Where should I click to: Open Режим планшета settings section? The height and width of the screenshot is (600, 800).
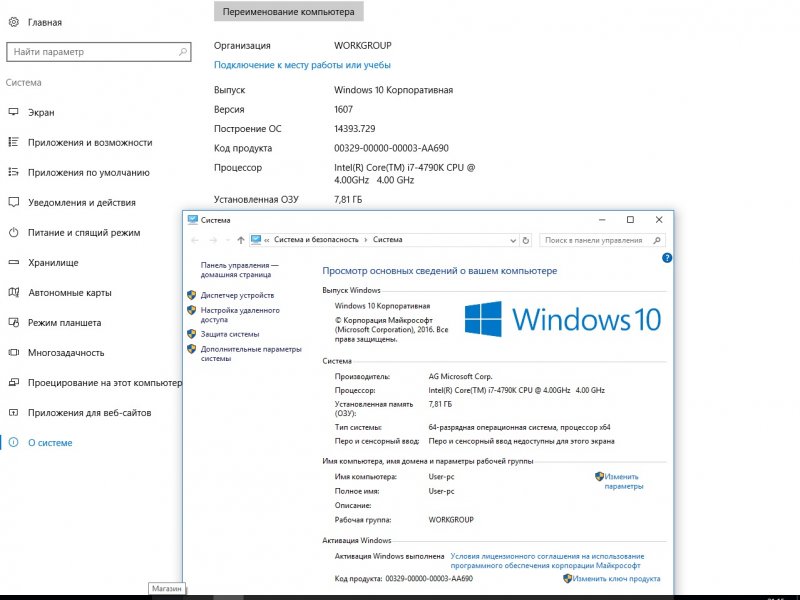pos(64,322)
